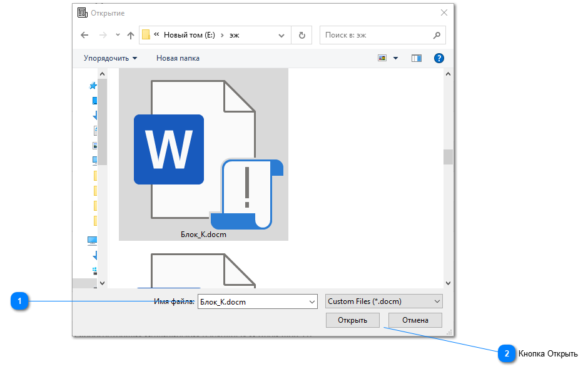The width and height of the screenshot is (588, 369).
Task: Refresh the current folder view
Action: pos(302,36)
